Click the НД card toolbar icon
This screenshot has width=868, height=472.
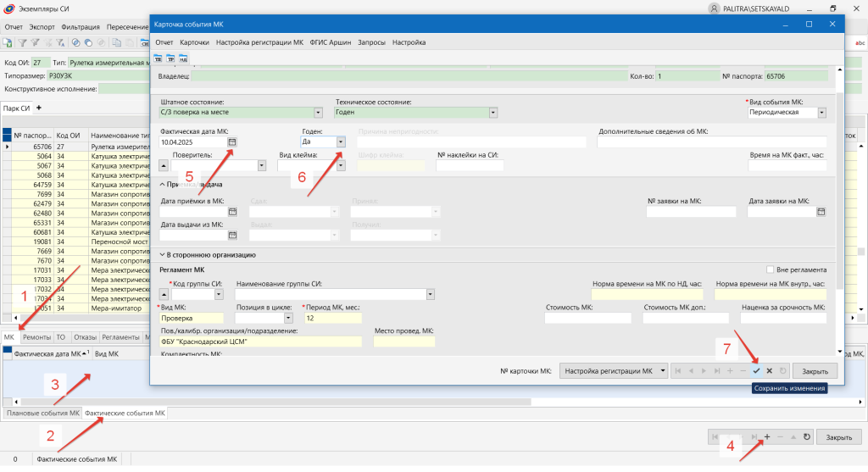[183, 58]
